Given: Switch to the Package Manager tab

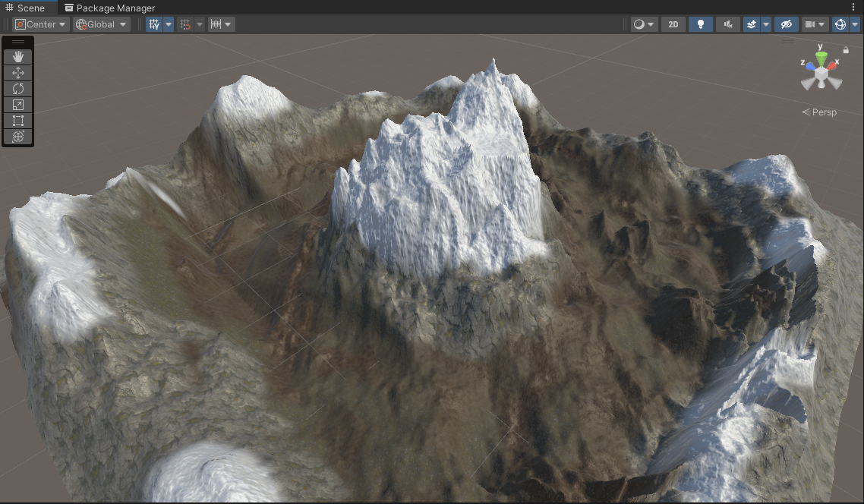Looking at the screenshot, I should coord(110,8).
